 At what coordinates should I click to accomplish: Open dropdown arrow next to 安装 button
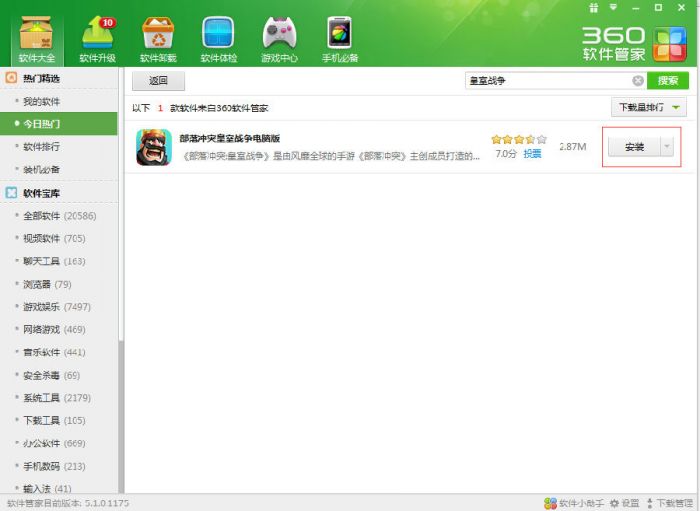coord(667,147)
